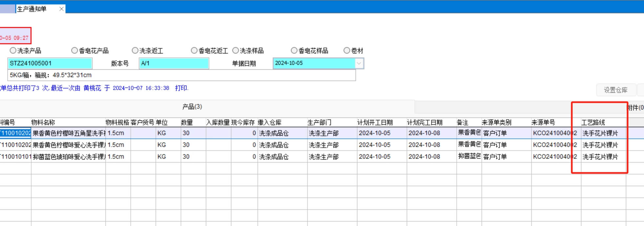
Task: Open the 产品(3) tab
Action: pyautogui.click(x=192, y=107)
